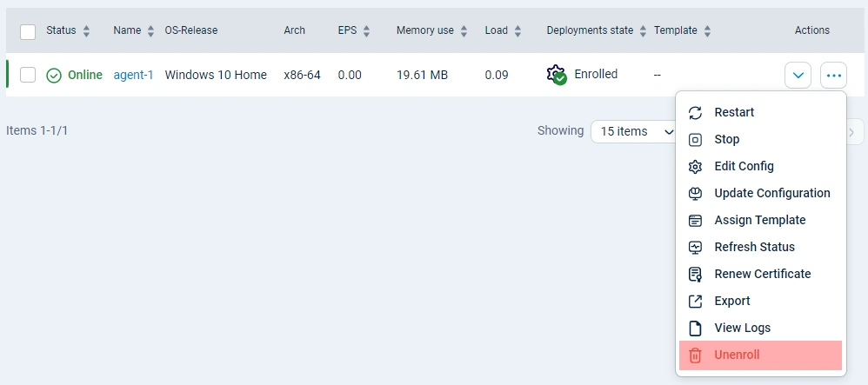Click the Update Configuration icon
868x385 pixels.
pos(695,194)
